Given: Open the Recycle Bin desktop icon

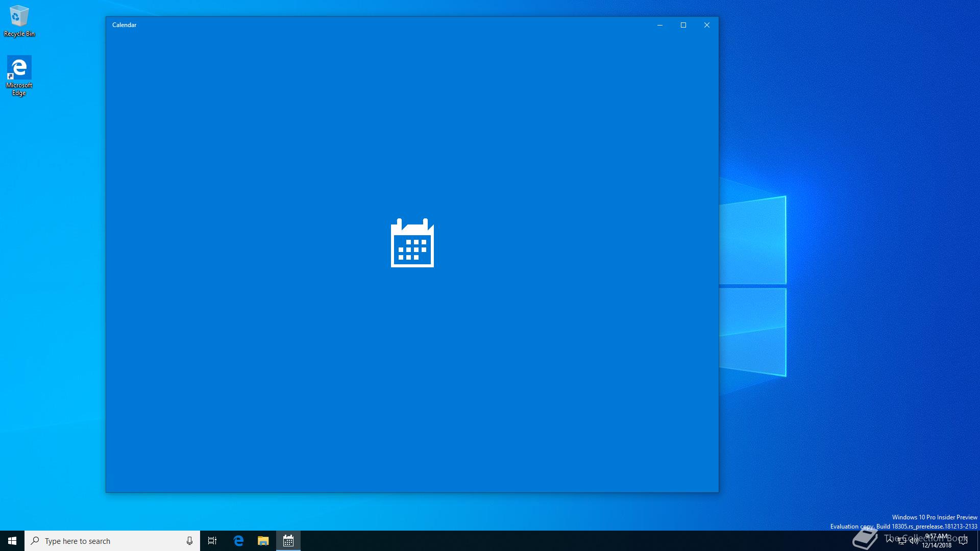Looking at the screenshot, I should pos(19,21).
